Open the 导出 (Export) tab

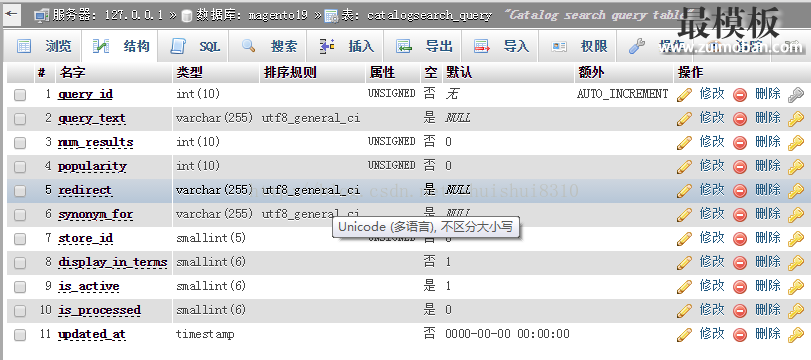click(424, 46)
